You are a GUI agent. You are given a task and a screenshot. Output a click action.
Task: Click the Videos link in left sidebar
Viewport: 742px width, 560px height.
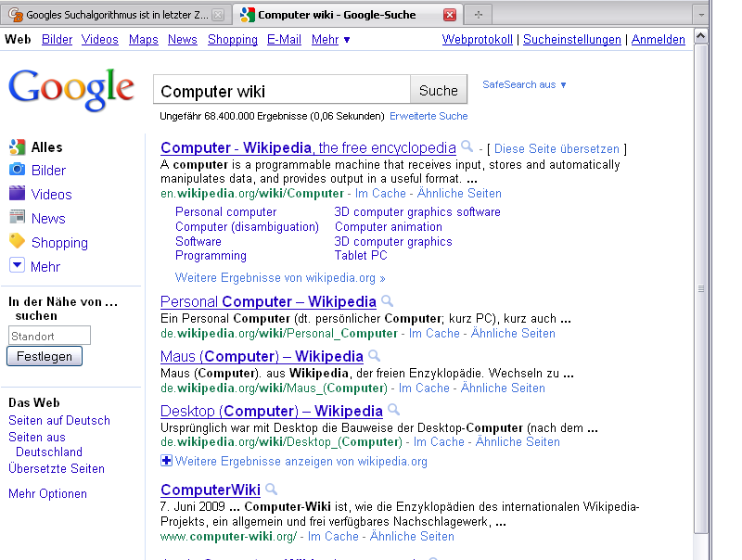pos(52,195)
